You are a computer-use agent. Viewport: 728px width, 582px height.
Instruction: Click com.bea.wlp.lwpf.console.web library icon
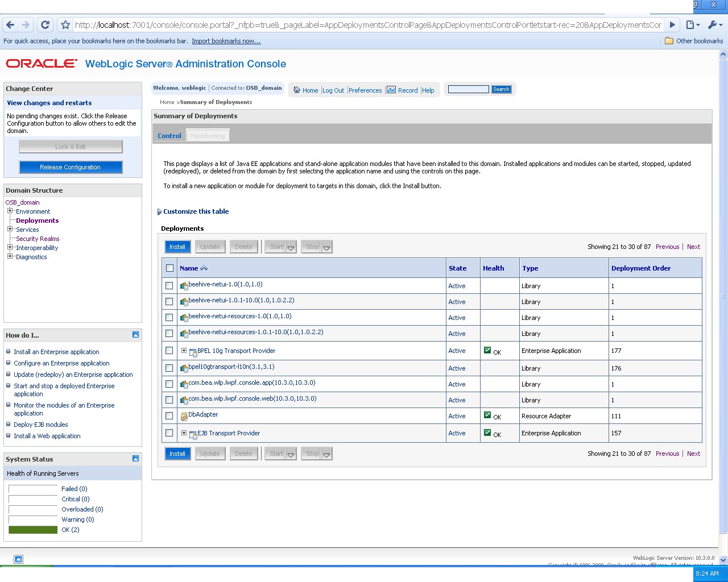pyautogui.click(x=184, y=400)
